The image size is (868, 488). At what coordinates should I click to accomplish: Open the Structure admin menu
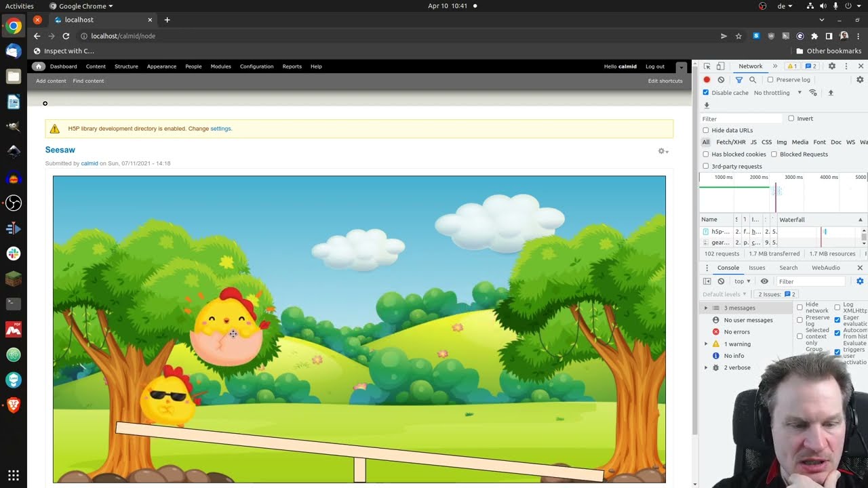pyautogui.click(x=126, y=66)
